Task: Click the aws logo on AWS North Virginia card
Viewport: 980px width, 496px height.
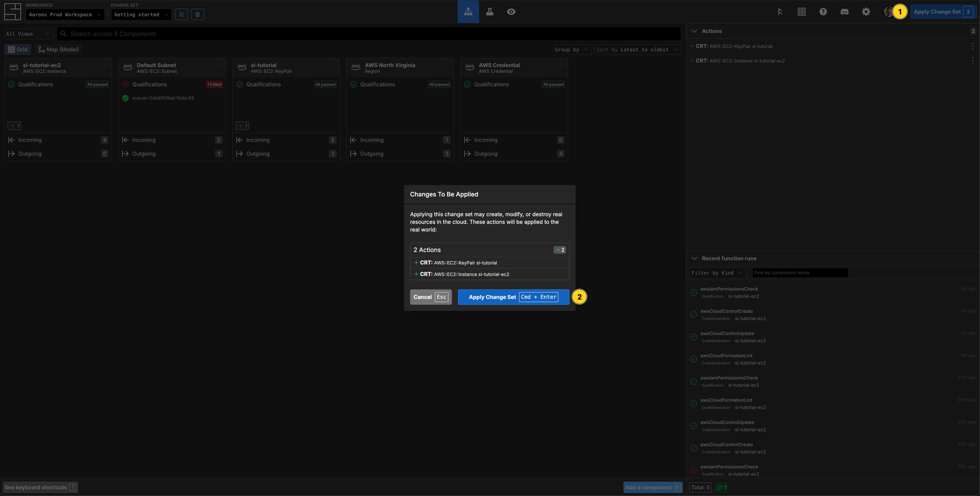Action: coord(356,67)
